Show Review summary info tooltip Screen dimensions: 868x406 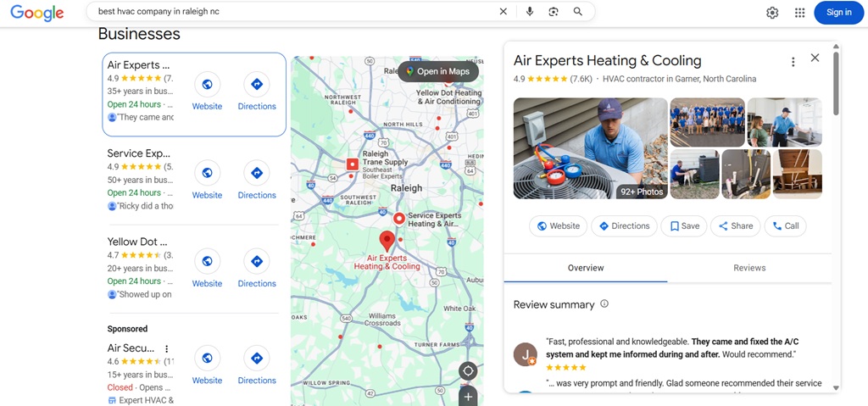point(604,304)
